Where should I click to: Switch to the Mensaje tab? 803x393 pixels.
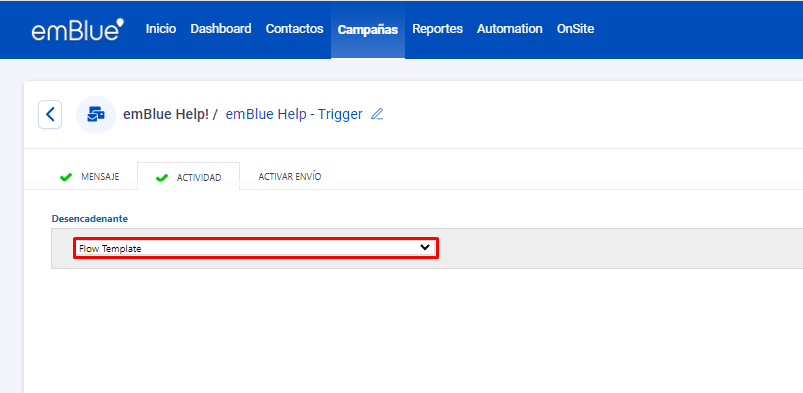(x=90, y=177)
